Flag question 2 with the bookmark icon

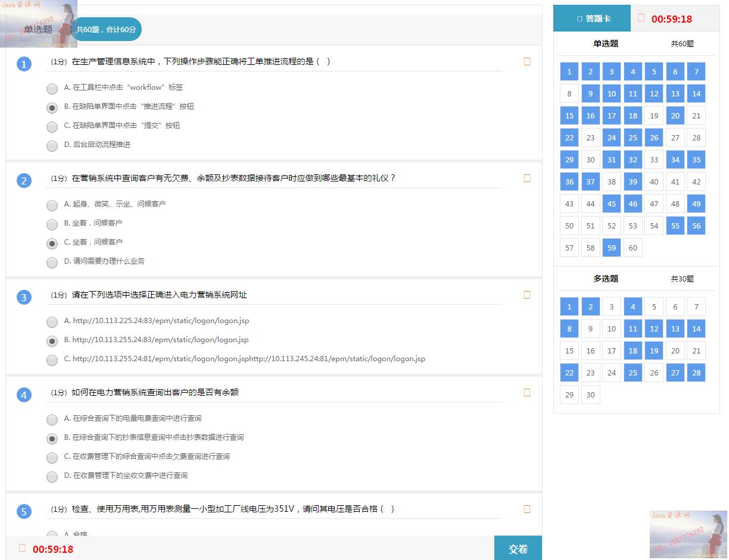(x=526, y=178)
